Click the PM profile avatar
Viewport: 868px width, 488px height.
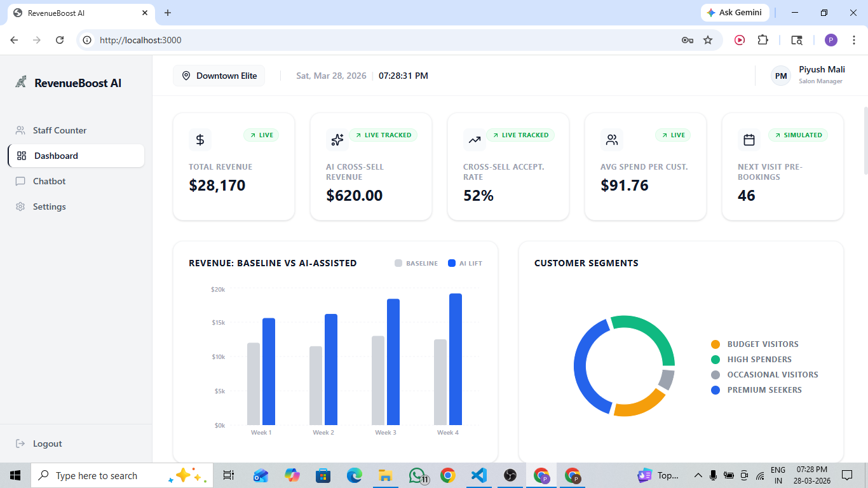[781, 76]
